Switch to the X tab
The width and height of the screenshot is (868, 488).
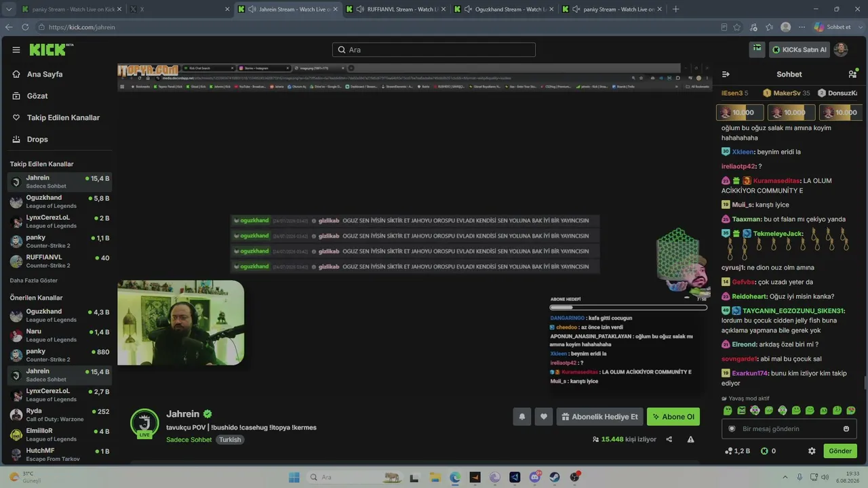178,9
